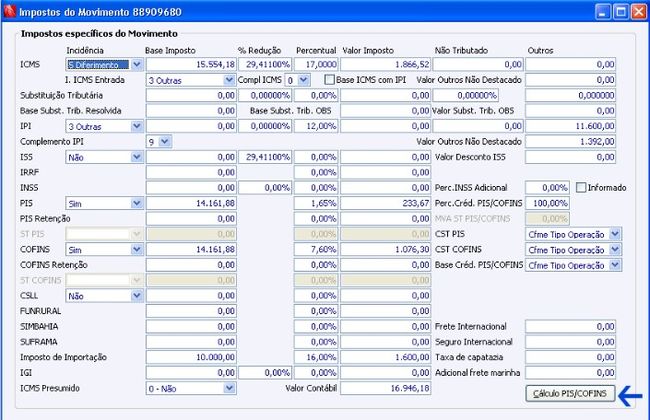Expand the CST COFINS dropdown
Screen dimensions: 650x420
[x=615, y=250]
